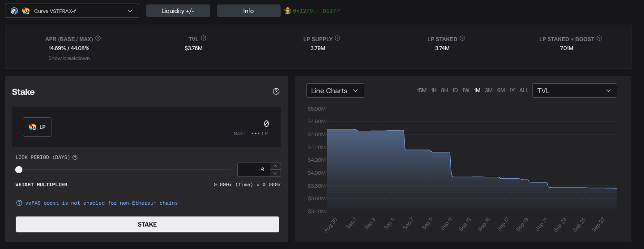Screen dimensions: 644x249
Task: Click the veFXS boost info icon
Action: tap(19, 203)
